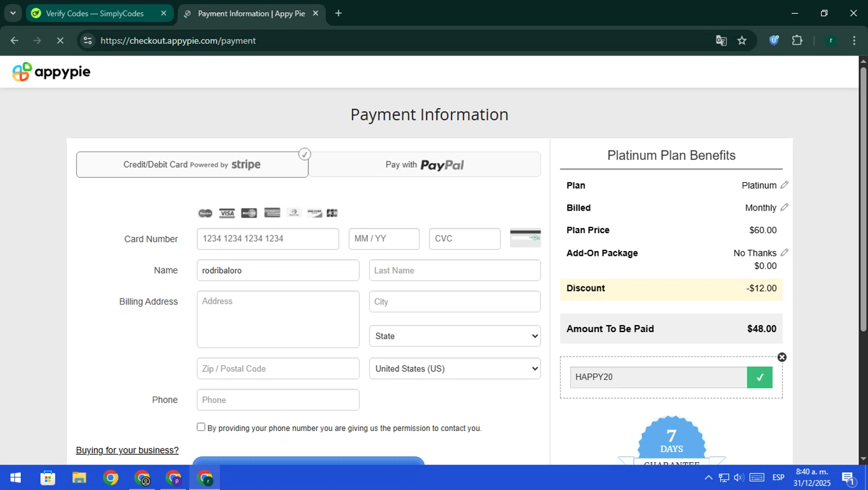Click the JCB card logo
Viewport: 868px width, 490px height.
332,213
